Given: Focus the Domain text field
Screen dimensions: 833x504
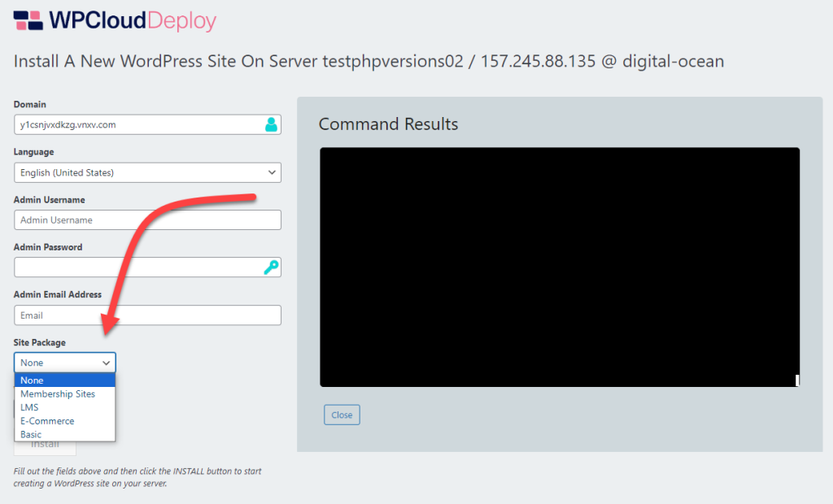Looking at the screenshot, I should 137,124.
